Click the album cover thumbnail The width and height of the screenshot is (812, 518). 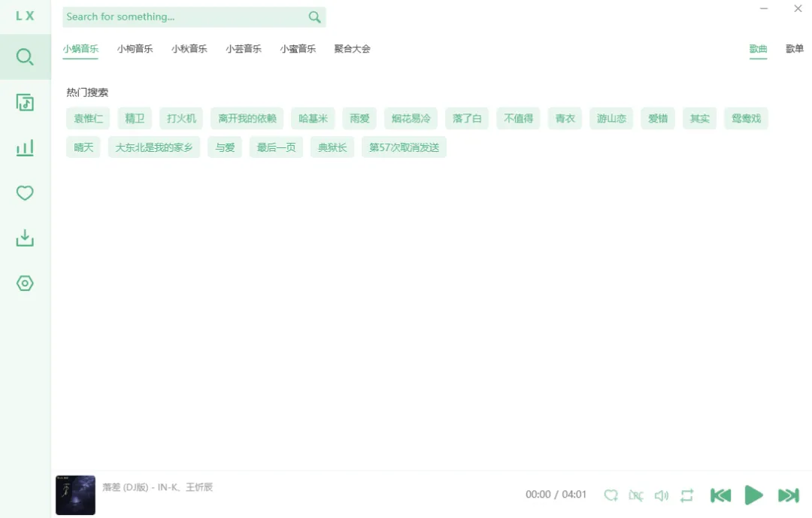[76, 495]
